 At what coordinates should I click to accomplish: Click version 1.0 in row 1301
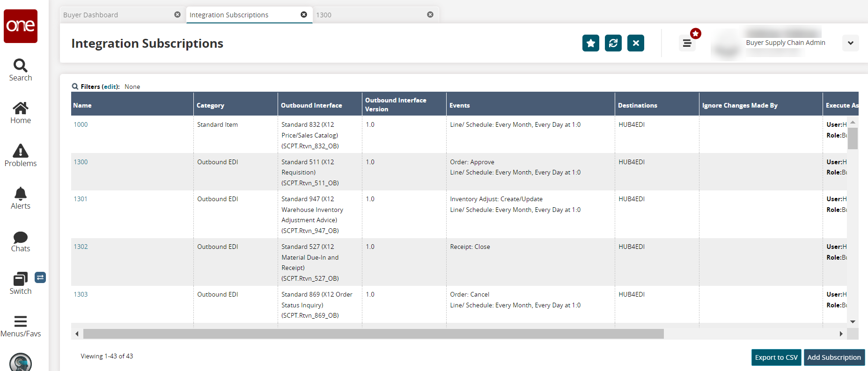click(x=370, y=199)
